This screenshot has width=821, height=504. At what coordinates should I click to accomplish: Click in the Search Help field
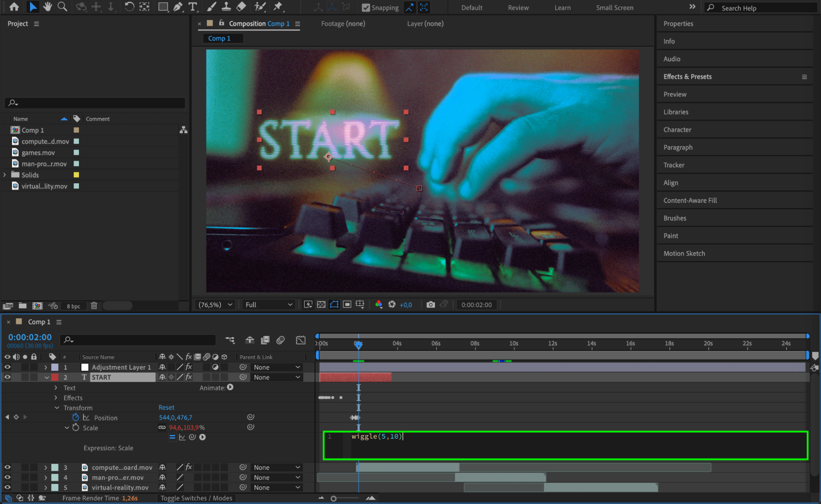pyautogui.click(x=764, y=8)
